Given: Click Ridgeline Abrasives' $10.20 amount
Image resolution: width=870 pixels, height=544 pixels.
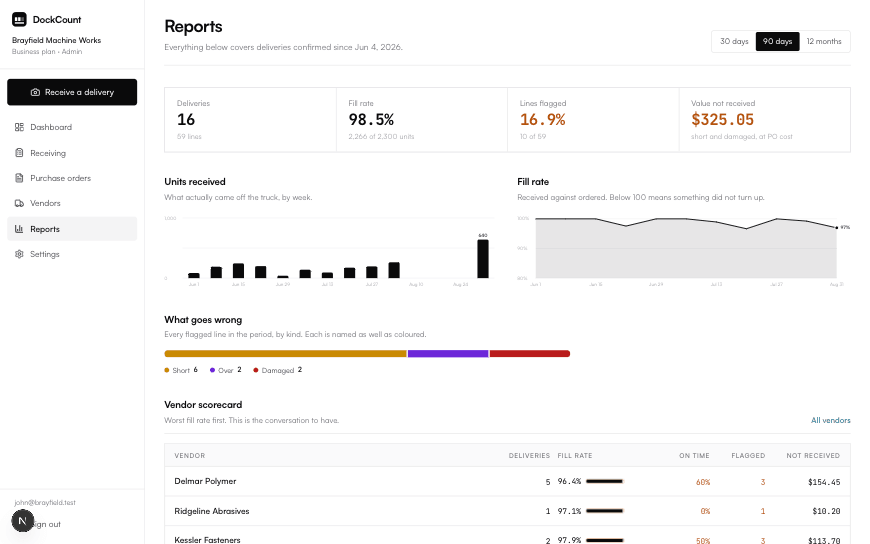Looking at the screenshot, I should (x=826, y=511).
